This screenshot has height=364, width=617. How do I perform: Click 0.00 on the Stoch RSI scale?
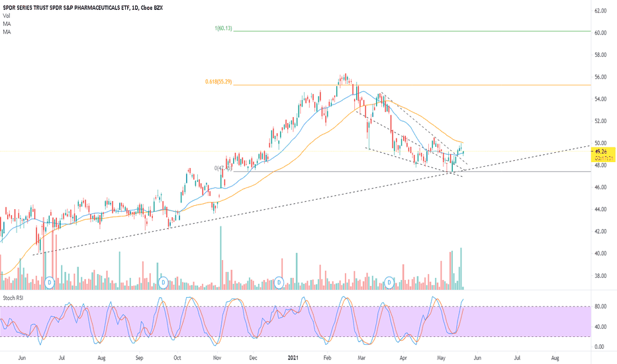point(600,347)
